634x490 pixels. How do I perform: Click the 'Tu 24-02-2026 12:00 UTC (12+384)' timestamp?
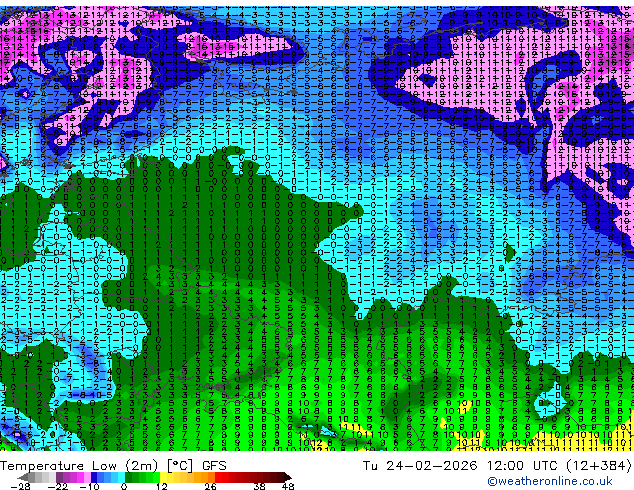pos(497,466)
